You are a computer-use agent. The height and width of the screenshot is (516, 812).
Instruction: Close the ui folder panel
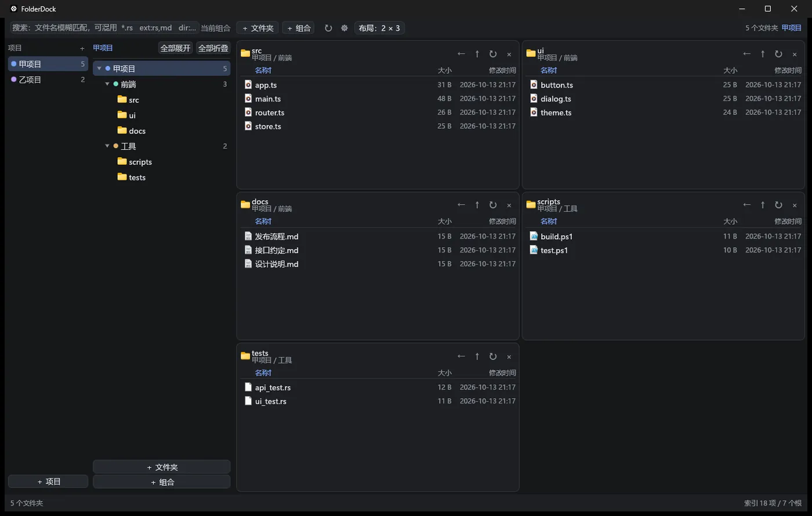tap(795, 54)
